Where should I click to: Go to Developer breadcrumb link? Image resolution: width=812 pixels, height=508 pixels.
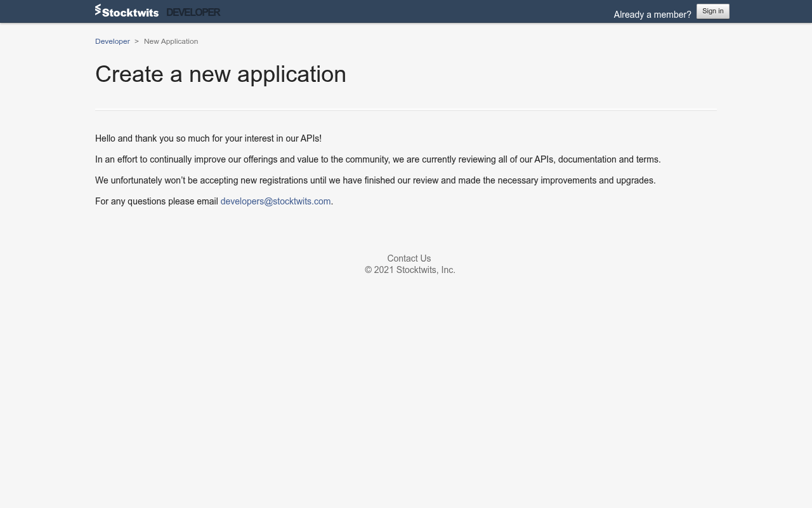coord(112,41)
